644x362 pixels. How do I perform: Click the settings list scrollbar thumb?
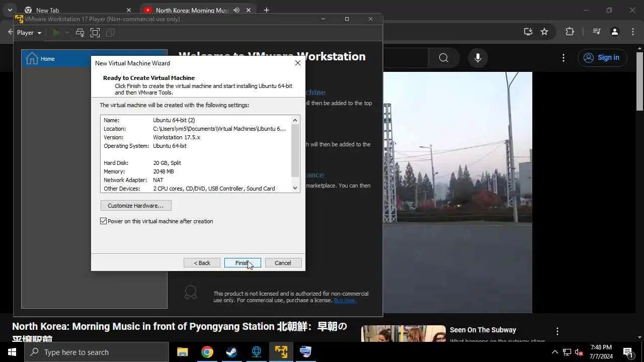295,150
